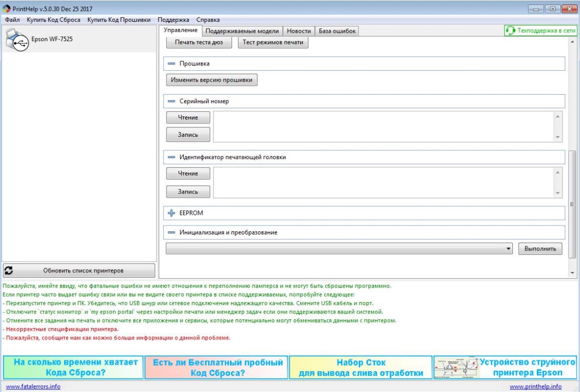Click Обновить список принтеров button
This screenshot has width=580, height=392.
(79, 271)
